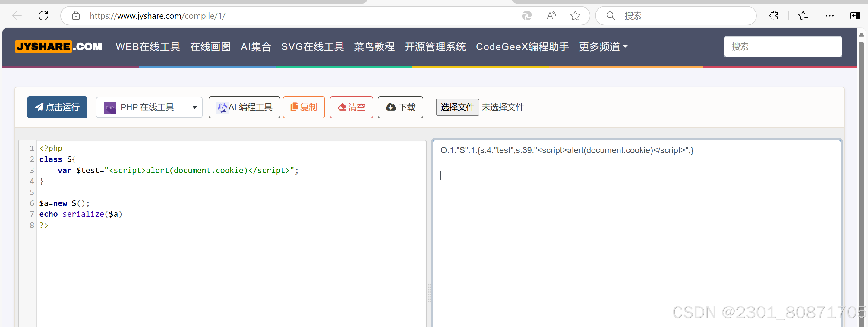Click the site 搜索... search field
868x327 pixels.
(782, 47)
